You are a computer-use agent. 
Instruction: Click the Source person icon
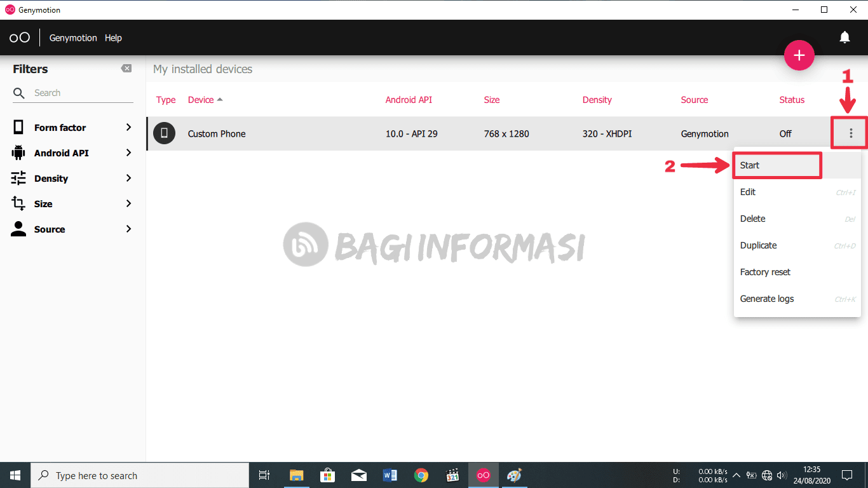(18, 229)
